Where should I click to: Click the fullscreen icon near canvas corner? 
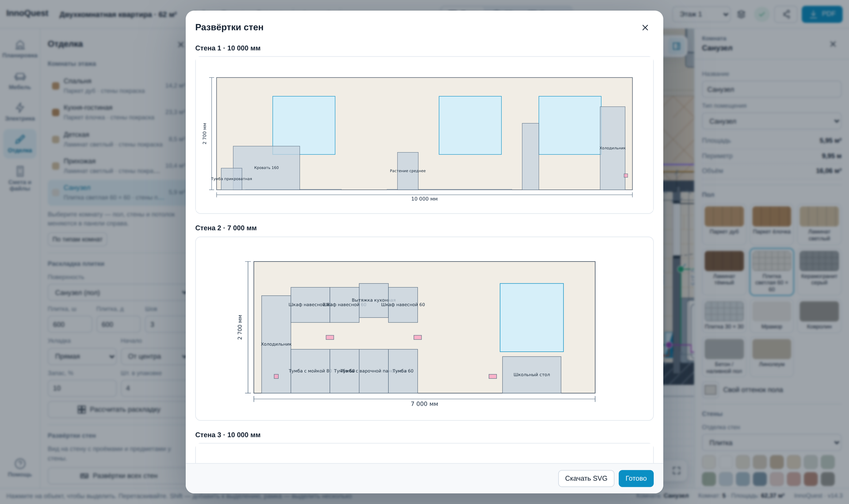677,470
